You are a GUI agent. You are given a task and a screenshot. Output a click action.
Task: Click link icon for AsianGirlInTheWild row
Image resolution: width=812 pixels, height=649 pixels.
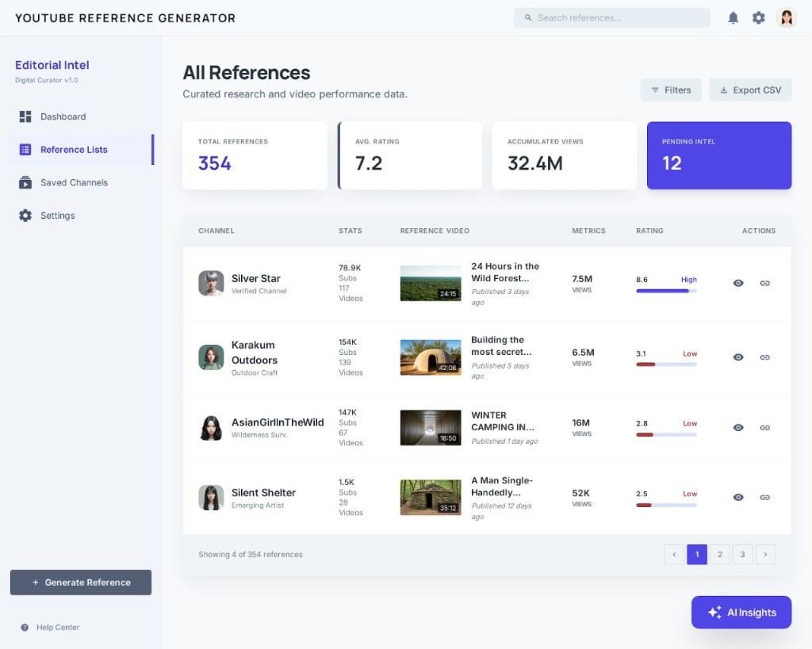(764, 428)
